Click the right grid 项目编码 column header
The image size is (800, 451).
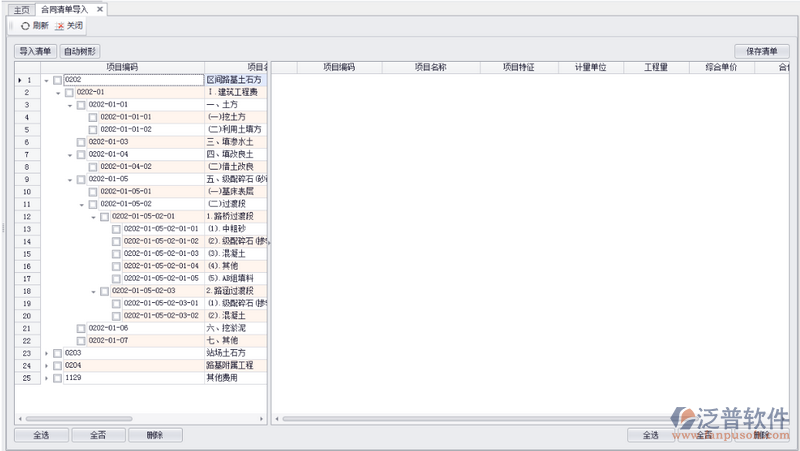(x=339, y=67)
